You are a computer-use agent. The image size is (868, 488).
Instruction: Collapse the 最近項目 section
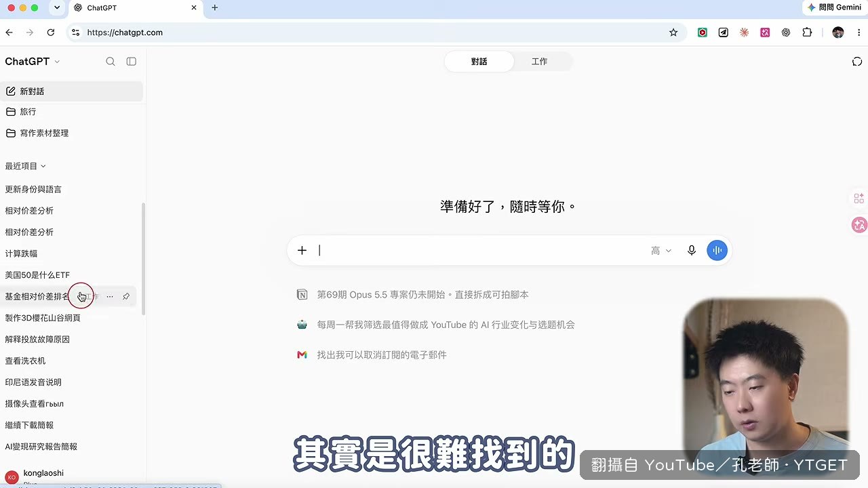[26, 166]
